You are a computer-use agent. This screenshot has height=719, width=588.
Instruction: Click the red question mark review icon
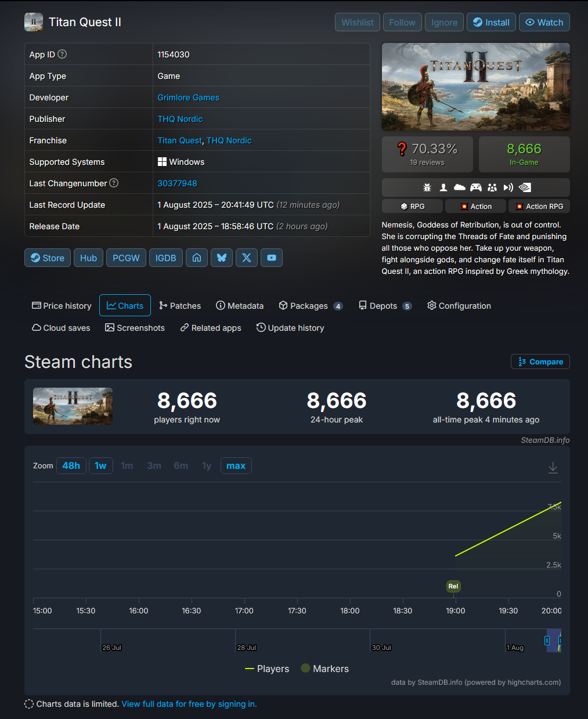pyautogui.click(x=402, y=149)
